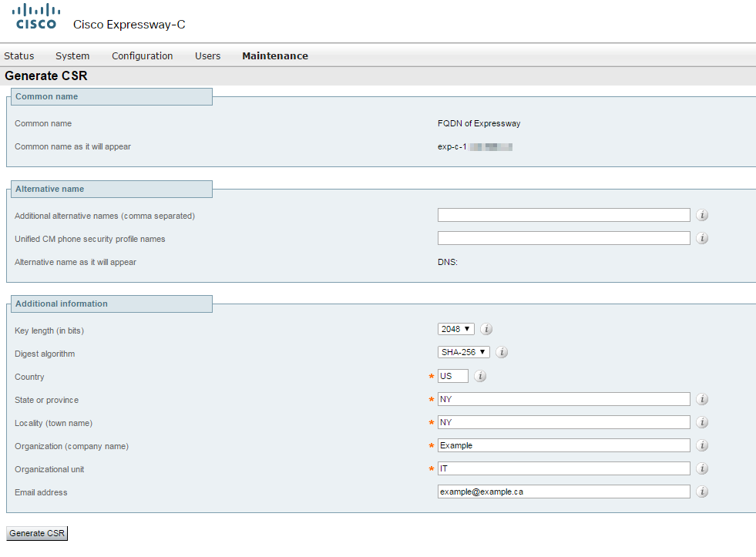This screenshot has height=557, width=756.
Task: Click the Country field containing US
Action: click(452, 376)
